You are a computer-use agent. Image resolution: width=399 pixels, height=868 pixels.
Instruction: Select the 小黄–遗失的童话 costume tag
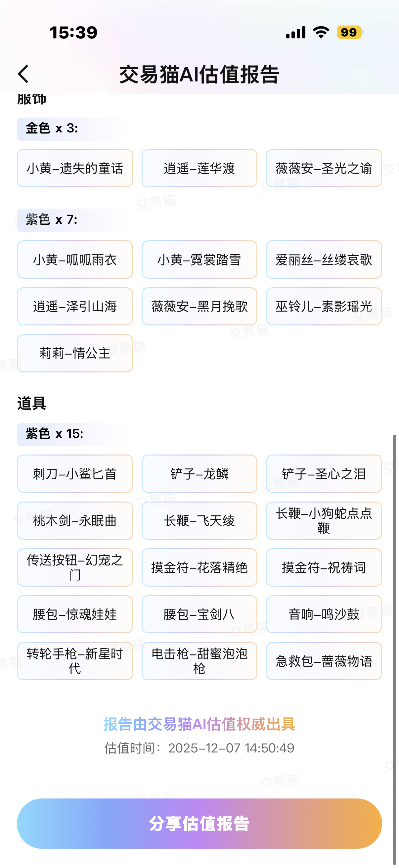75,168
